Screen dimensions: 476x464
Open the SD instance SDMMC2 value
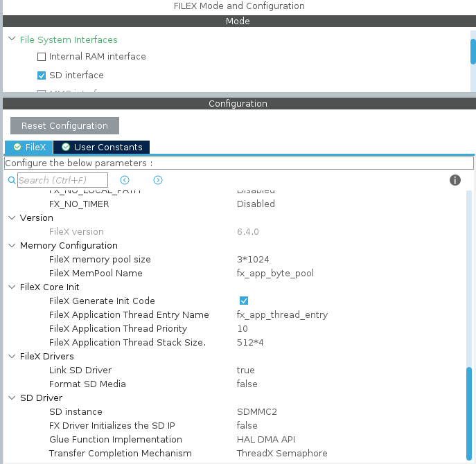pyautogui.click(x=257, y=412)
